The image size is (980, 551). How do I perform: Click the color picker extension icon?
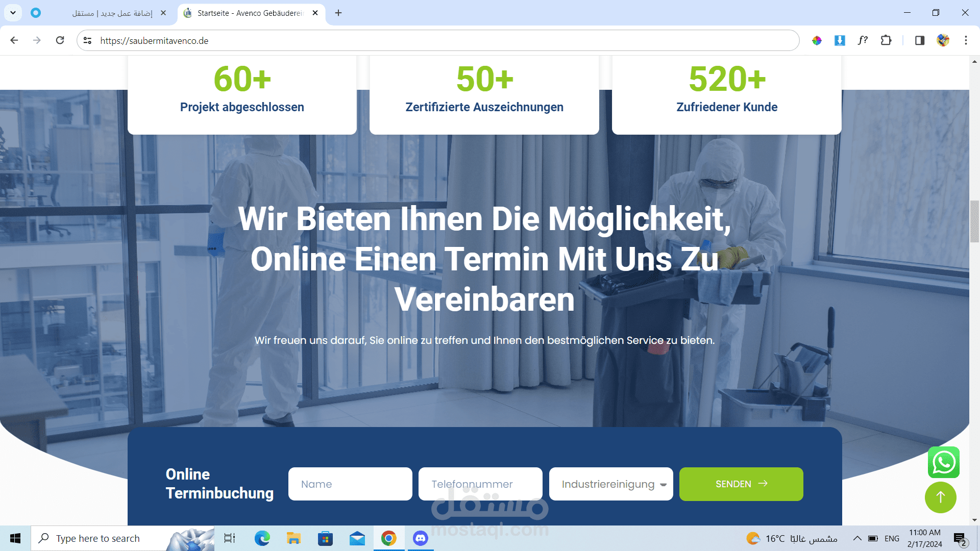click(817, 40)
